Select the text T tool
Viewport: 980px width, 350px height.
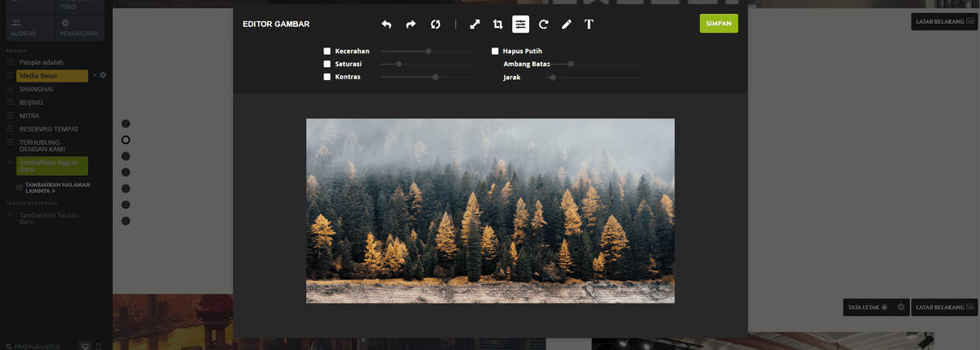pos(589,25)
